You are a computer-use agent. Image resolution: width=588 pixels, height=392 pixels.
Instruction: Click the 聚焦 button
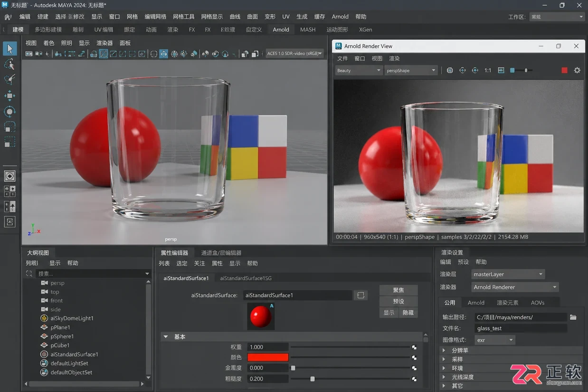398,290
